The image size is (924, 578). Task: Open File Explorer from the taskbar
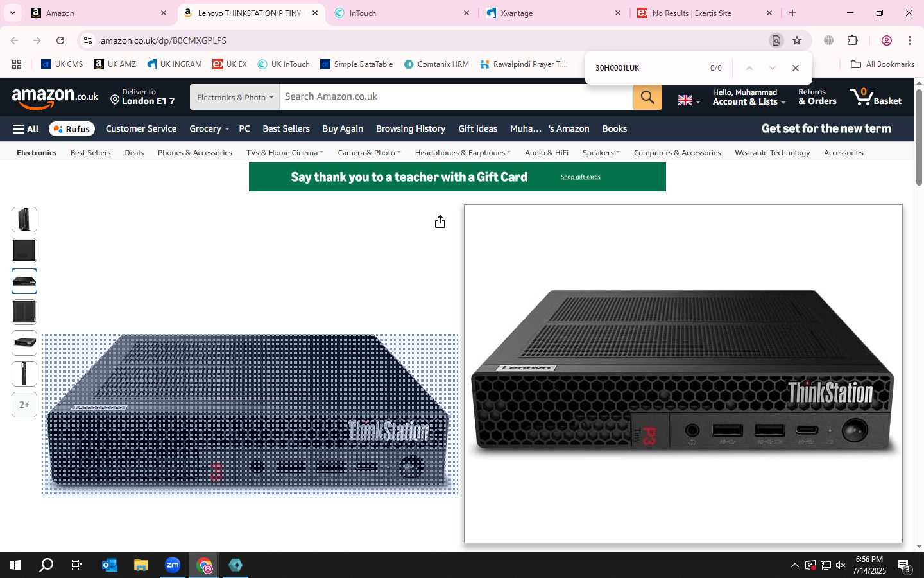tap(141, 565)
